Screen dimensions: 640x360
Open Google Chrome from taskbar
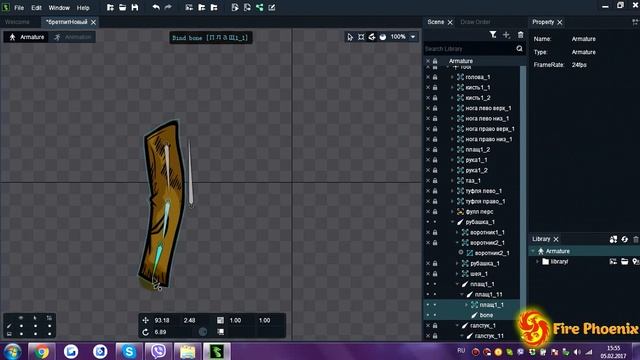coord(41,351)
